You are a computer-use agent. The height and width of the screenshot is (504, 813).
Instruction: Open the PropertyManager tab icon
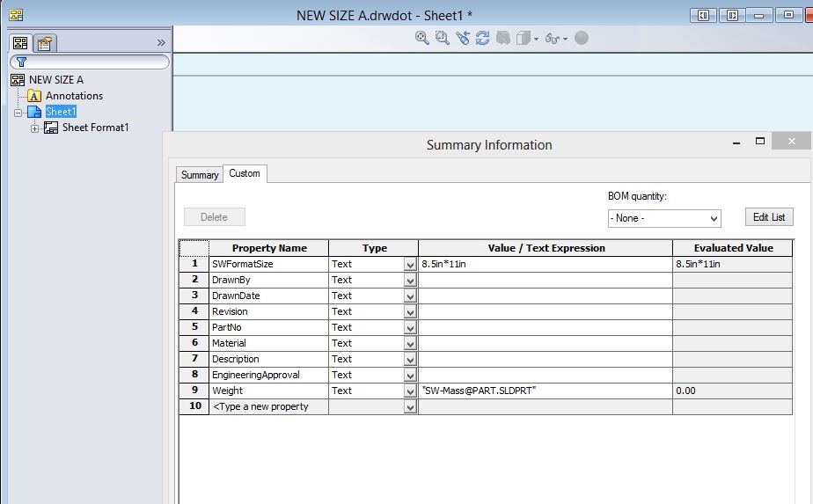(x=45, y=44)
